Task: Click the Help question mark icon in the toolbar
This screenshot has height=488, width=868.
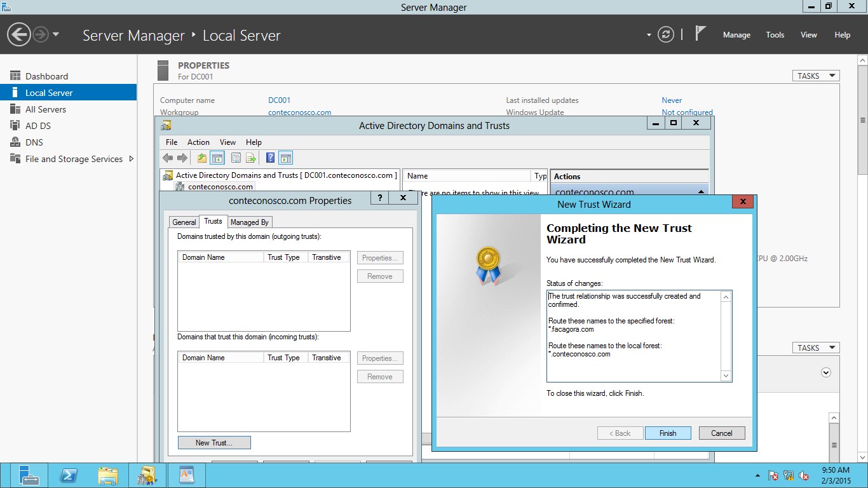Action: 271,158
